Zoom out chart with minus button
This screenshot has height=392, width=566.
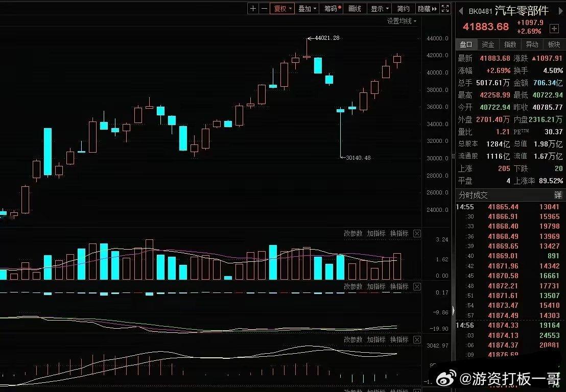(264, 9)
